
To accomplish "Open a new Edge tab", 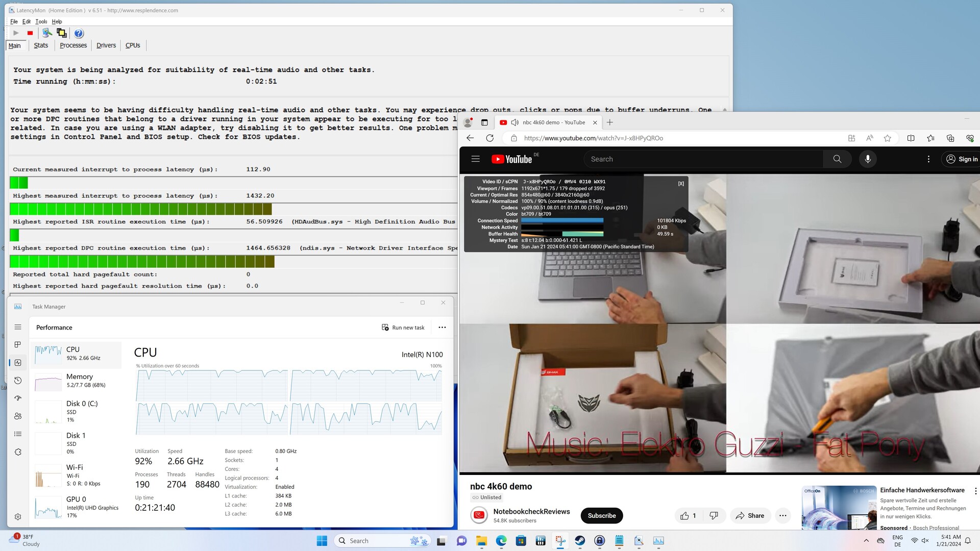I will tap(609, 122).
